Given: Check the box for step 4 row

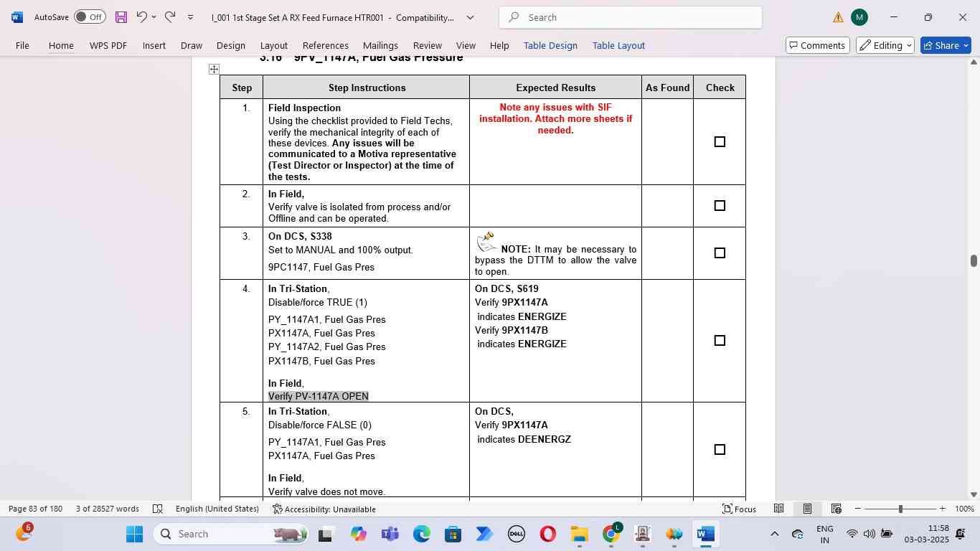Looking at the screenshot, I should point(720,341).
